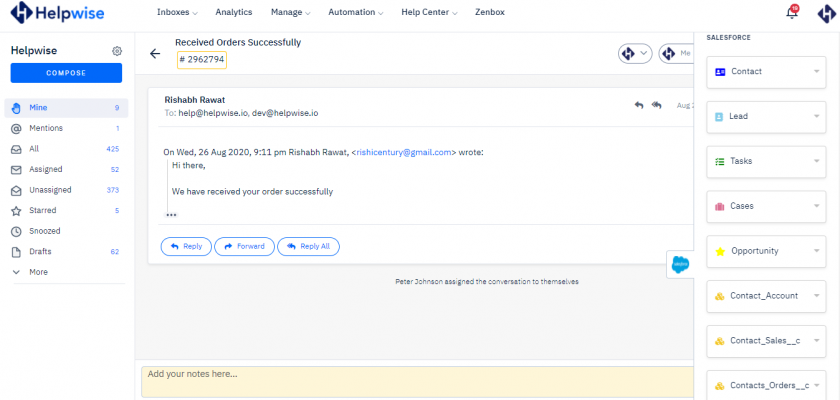Expand More items in the sidebar

pos(38,272)
